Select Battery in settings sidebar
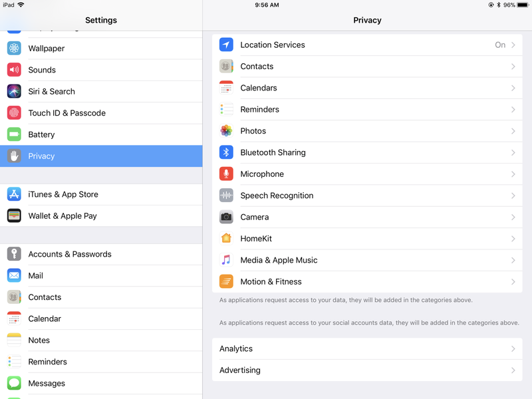Viewport: 532px width, 399px height. coord(101,134)
